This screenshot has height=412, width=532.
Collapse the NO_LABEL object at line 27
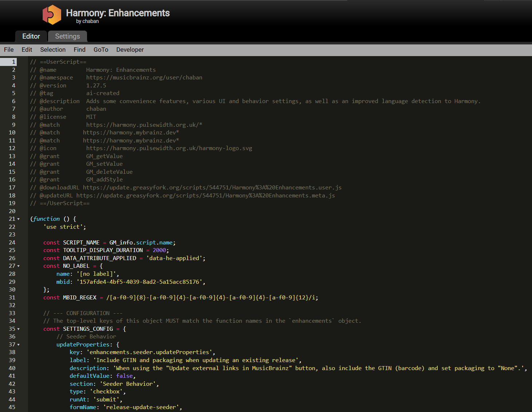coord(19,266)
